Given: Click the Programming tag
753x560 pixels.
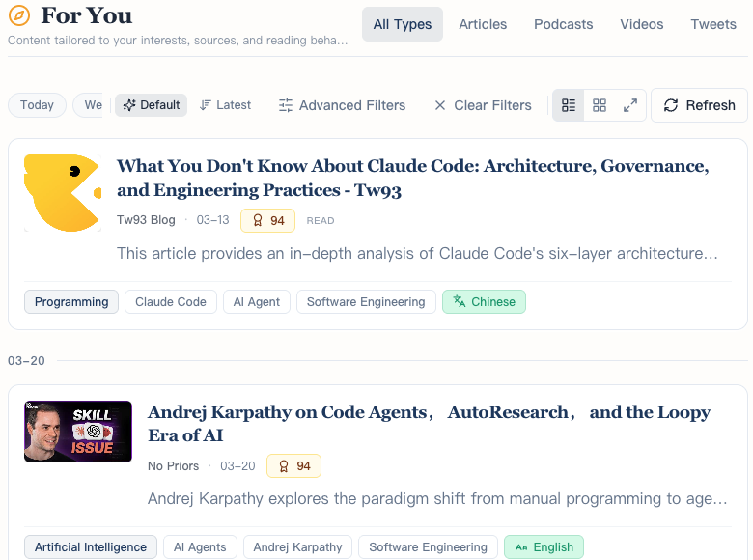Looking at the screenshot, I should click(71, 302).
